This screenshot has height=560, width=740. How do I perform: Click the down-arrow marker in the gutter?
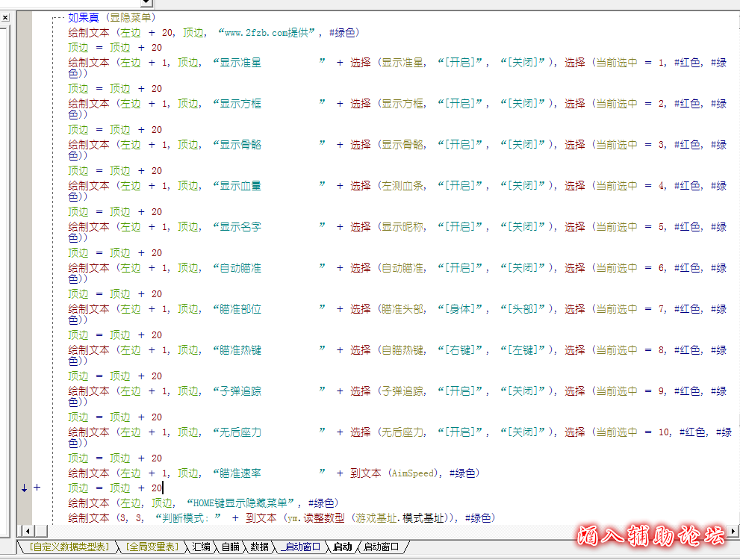pos(24,488)
